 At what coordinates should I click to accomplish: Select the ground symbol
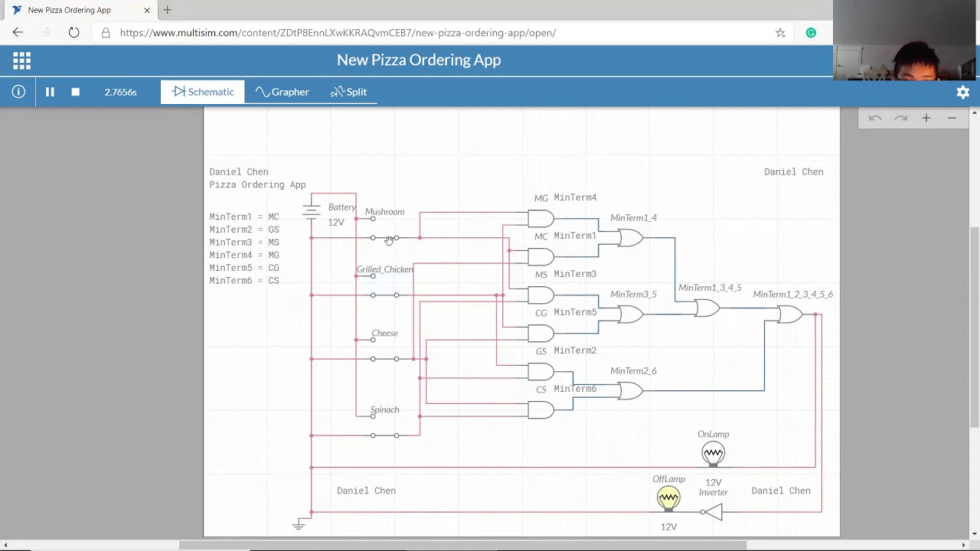(299, 524)
